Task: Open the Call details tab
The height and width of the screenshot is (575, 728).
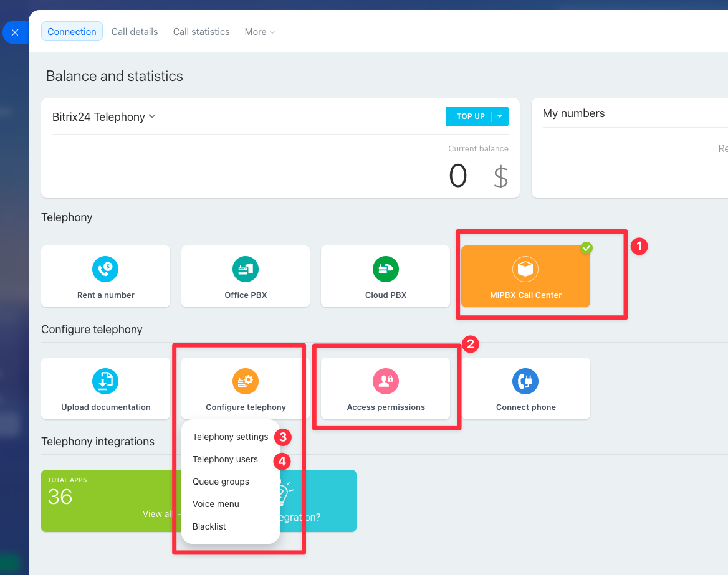Action: coord(135,32)
